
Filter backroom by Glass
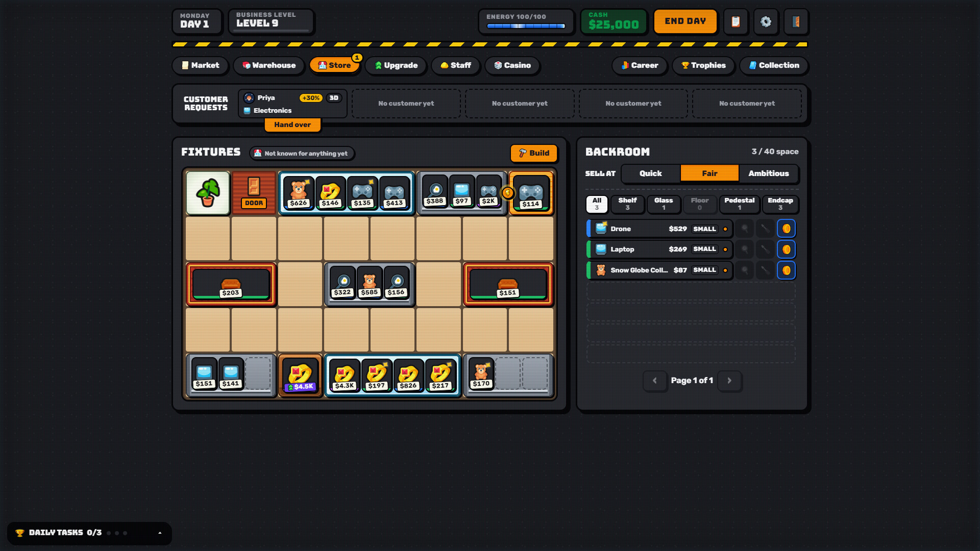(x=664, y=204)
